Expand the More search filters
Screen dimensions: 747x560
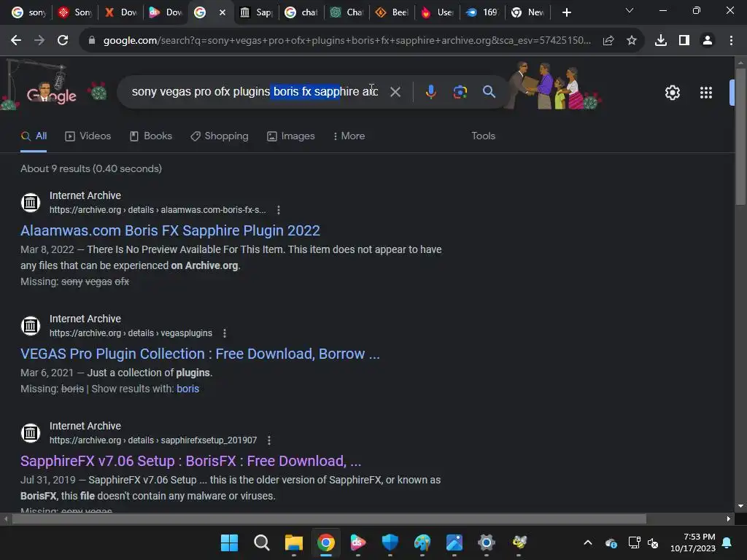pos(349,136)
